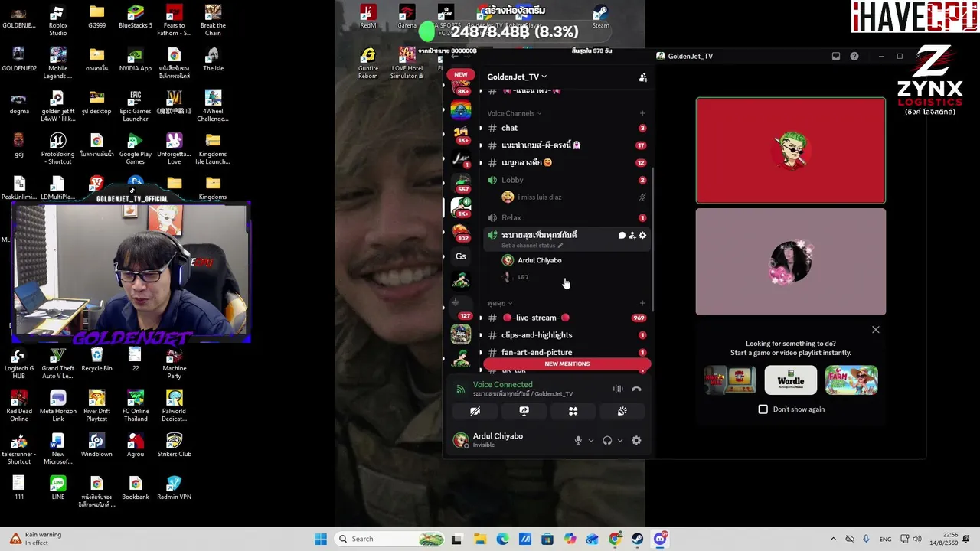Click the NEW unread servers pill
980x551 pixels.
[460, 75]
